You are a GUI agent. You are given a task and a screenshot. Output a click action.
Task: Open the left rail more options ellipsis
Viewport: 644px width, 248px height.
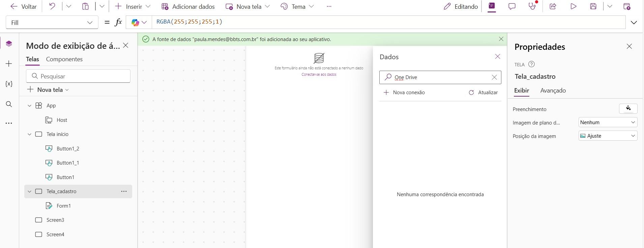9,123
